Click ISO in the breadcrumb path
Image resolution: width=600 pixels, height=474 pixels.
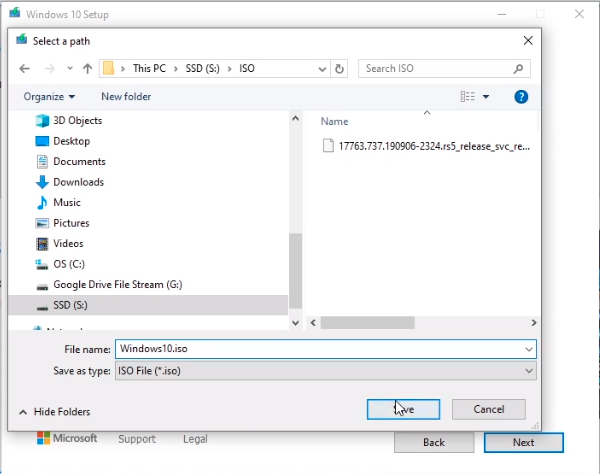pos(247,68)
